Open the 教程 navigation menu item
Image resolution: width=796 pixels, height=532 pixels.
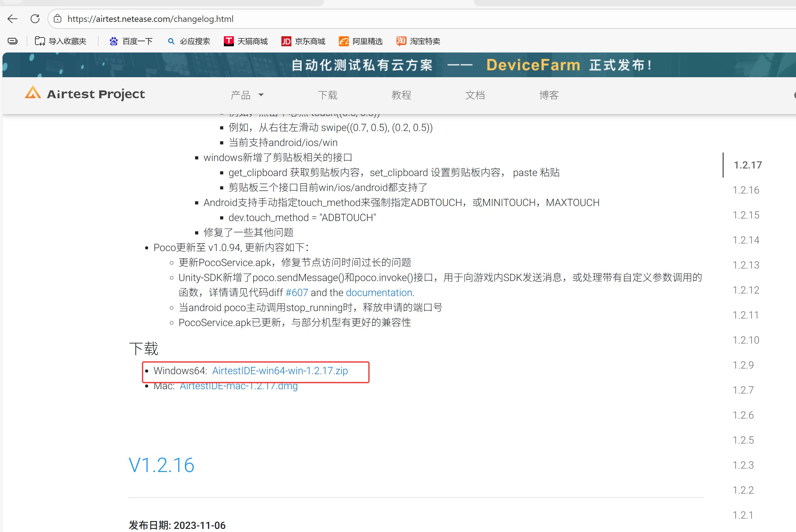(401, 95)
